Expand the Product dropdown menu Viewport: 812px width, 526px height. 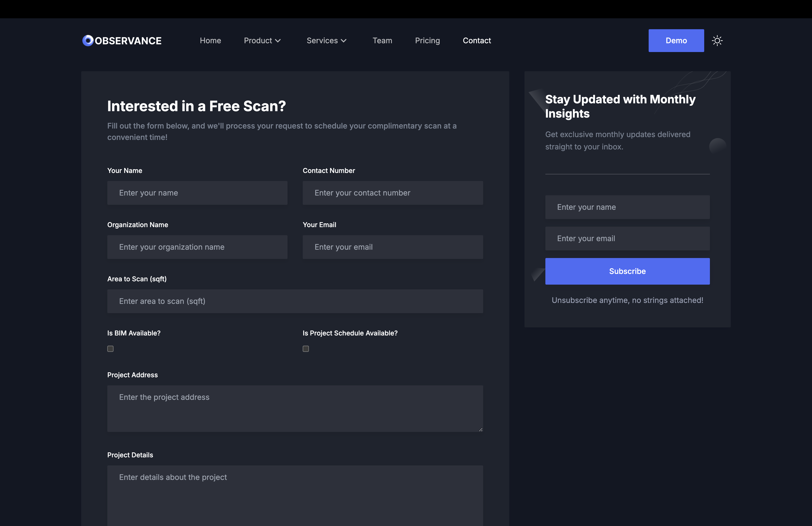point(262,41)
